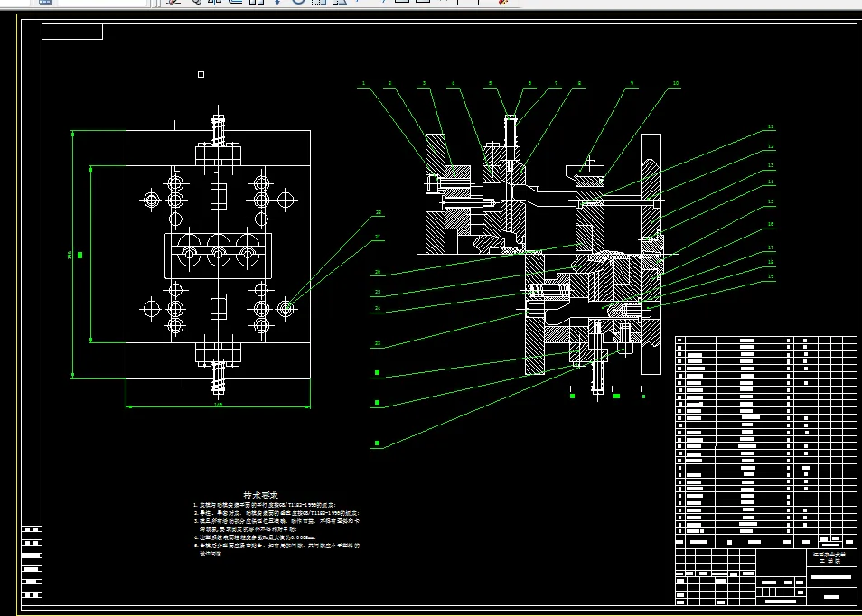The image size is (862, 616).
Task: Select part callout number 13
Action: [x=771, y=165]
